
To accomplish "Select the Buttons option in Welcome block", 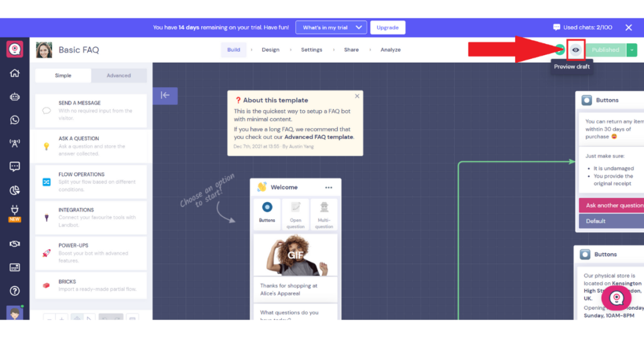I will 267,214.
